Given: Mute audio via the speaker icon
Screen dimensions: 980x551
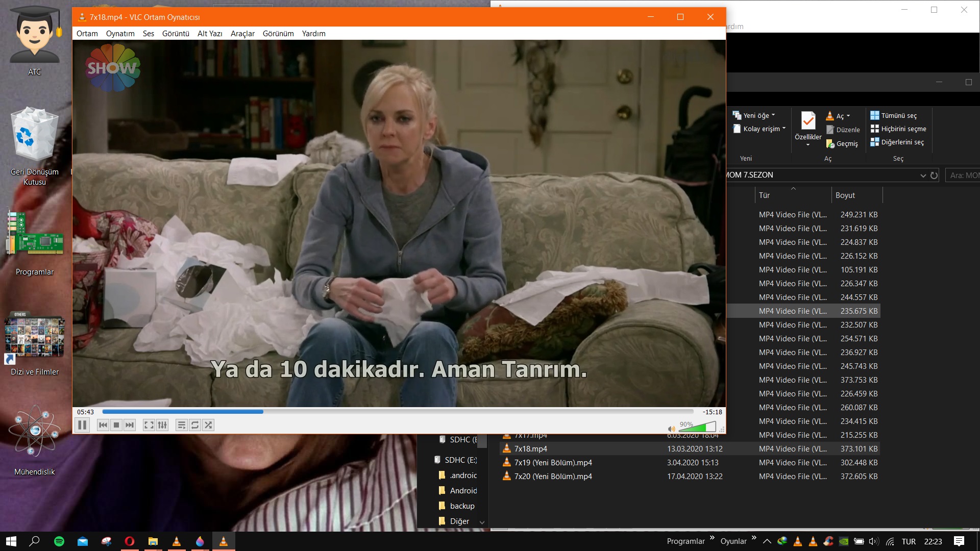Looking at the screenshot, I should 671,429.
